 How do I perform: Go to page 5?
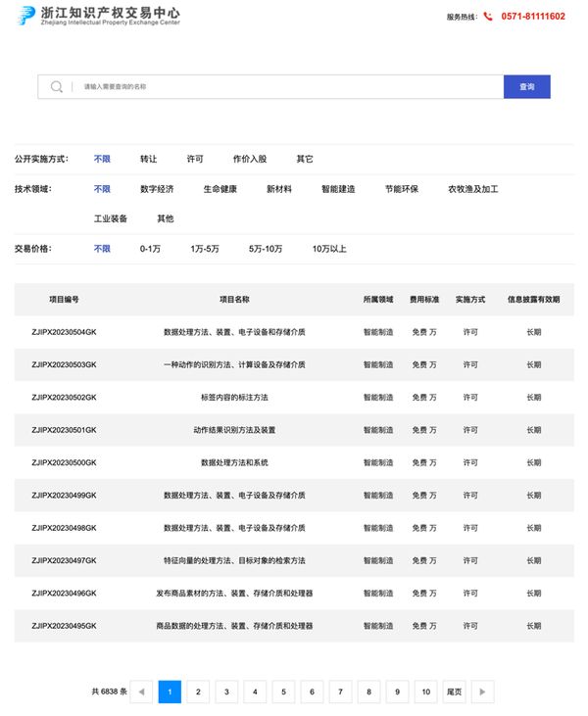coord(283,692)
